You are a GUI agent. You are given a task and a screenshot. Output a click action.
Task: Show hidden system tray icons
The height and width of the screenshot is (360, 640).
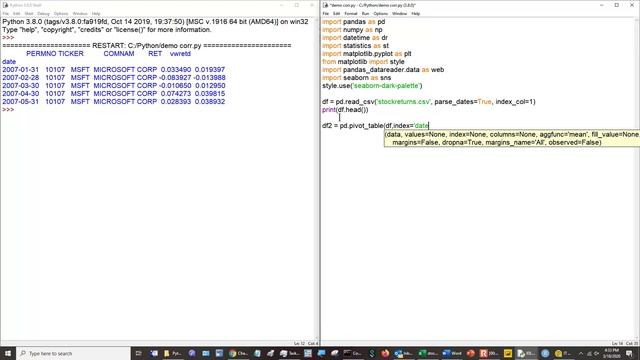(x=581, y=353)
